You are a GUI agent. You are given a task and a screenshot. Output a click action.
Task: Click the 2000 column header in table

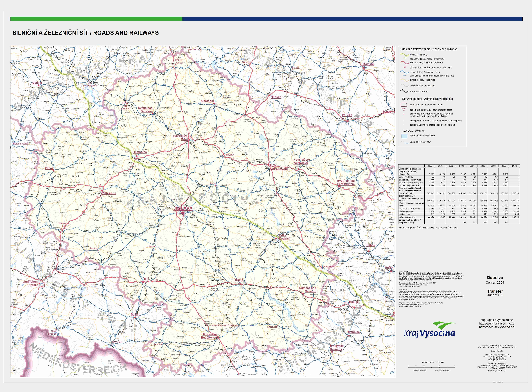430,166
